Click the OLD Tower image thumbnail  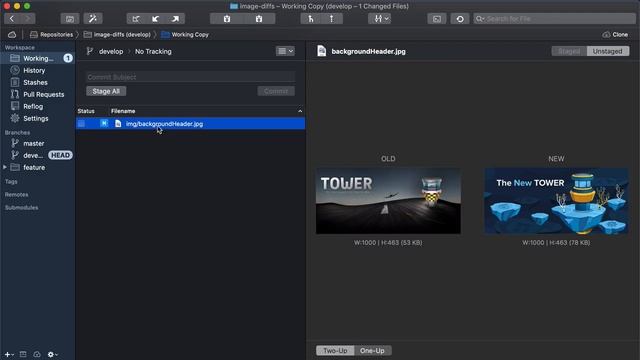tap(388, 201)
